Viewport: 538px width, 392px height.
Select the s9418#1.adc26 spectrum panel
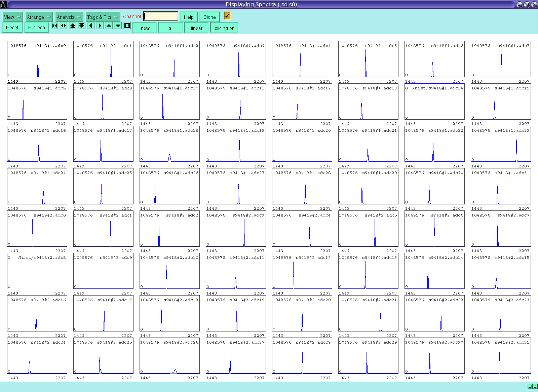169,186
